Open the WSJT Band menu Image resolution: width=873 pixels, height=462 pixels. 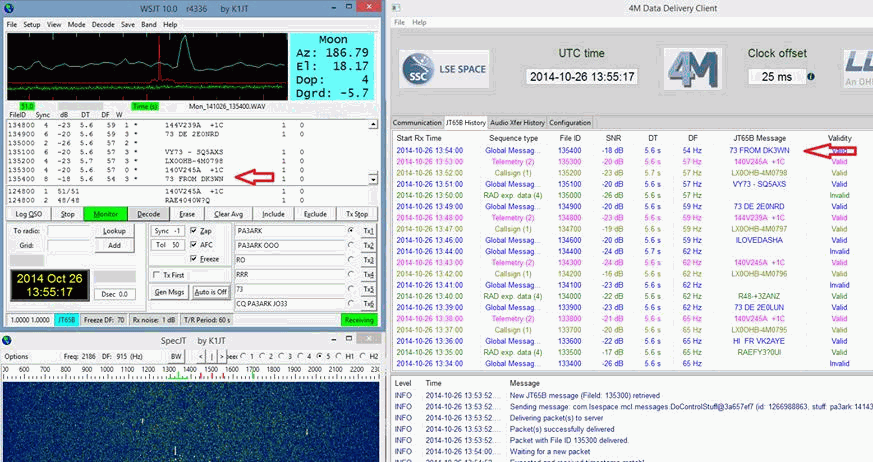[x=149, y=24]
